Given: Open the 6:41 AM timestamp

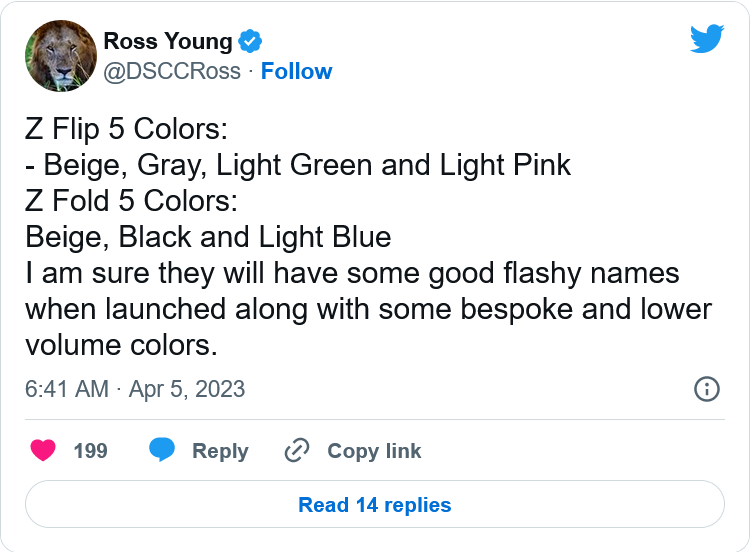Looking at the screenshot, I should (x=67, y=389).
